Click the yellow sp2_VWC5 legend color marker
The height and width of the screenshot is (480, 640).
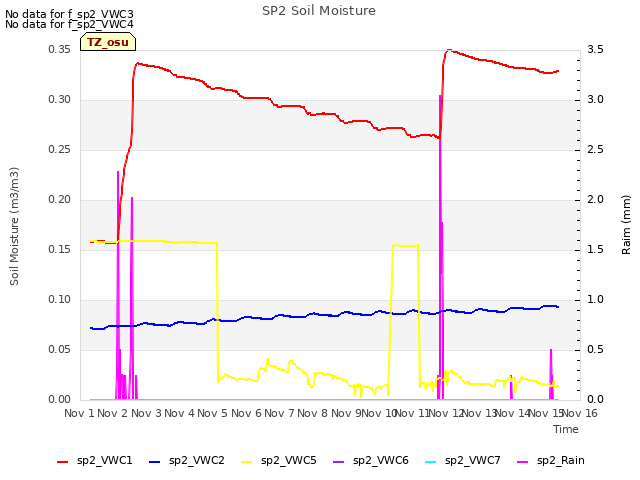tap(247, 462)
